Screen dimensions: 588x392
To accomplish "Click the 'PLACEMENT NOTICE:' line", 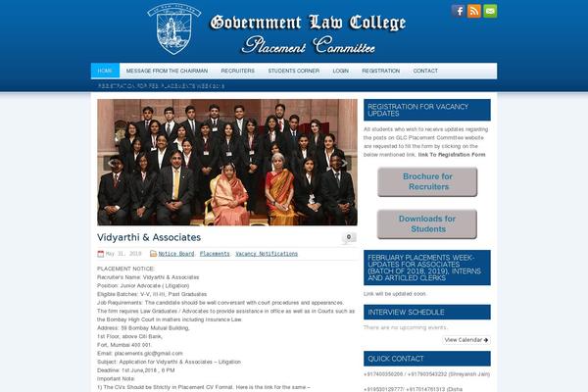I will pos(126,269).
